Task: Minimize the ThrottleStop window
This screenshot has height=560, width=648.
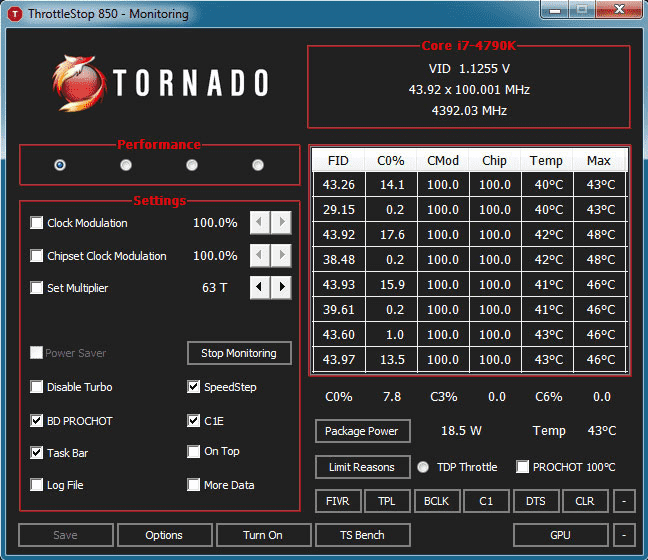Action: [555, 10]
